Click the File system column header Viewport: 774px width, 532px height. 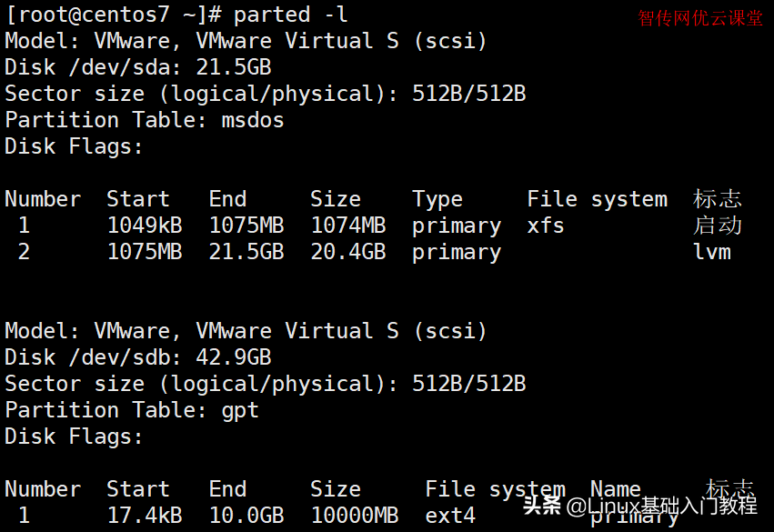[597, 198]
